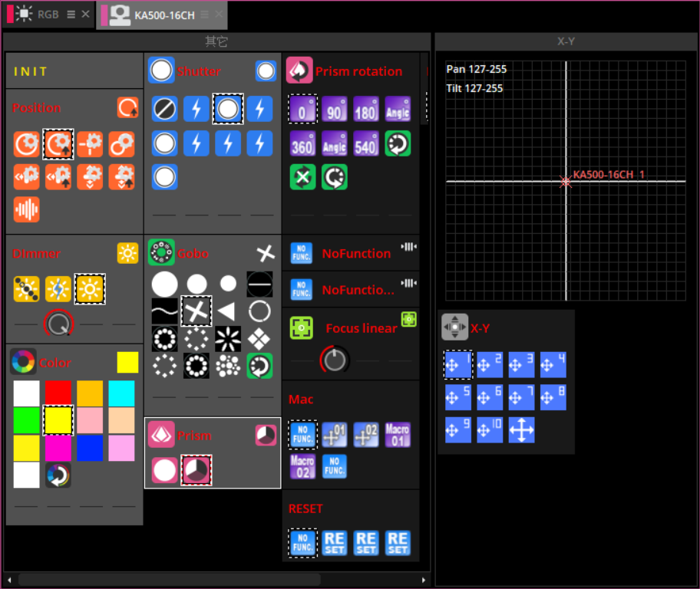
Task: Click the Focus linear rotary knob
Action: [335, 360]
